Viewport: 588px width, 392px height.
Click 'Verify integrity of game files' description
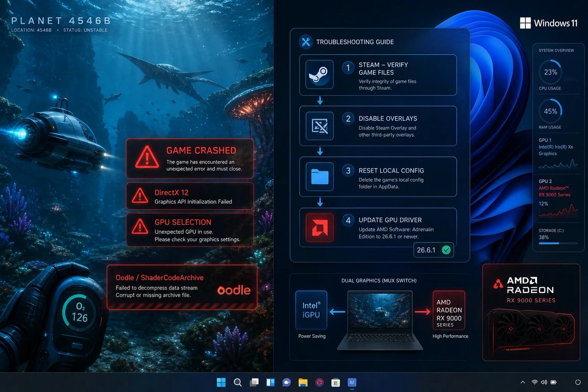tap(387, 81)
